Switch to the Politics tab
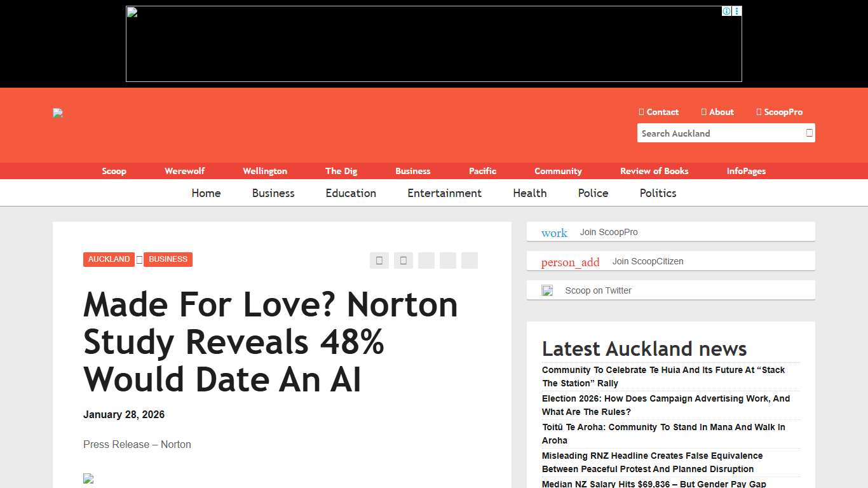The width and height of the screenshot is (868, 488). 658,193
